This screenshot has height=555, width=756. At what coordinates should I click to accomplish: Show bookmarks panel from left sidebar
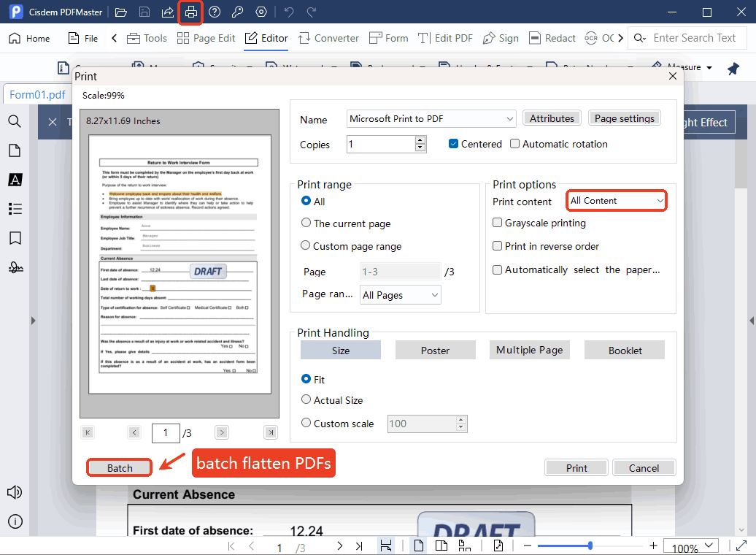15,238
